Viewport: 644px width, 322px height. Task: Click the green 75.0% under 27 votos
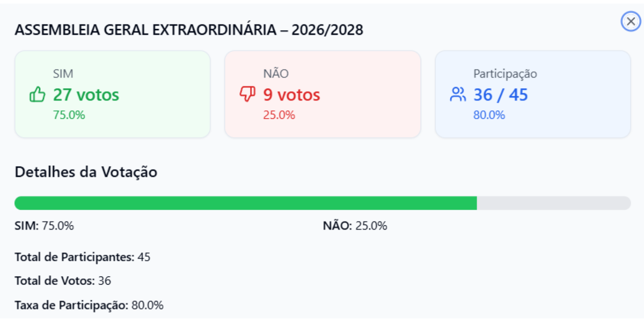tap(69, 115)
